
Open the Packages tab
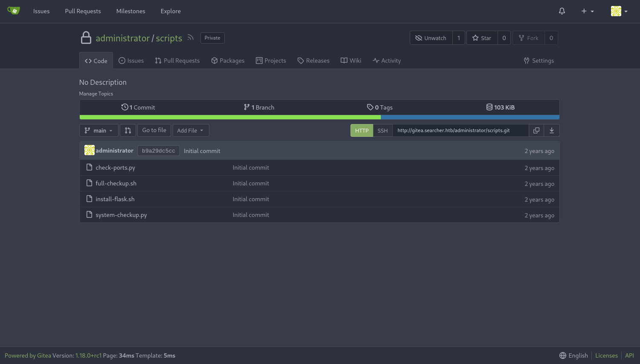point(228,61)
